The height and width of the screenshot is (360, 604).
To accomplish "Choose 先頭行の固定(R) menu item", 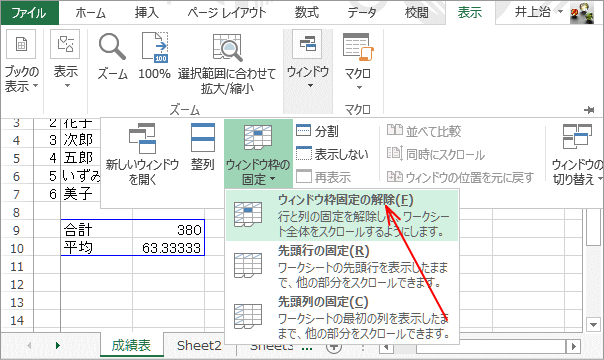I will pos(342,266).
